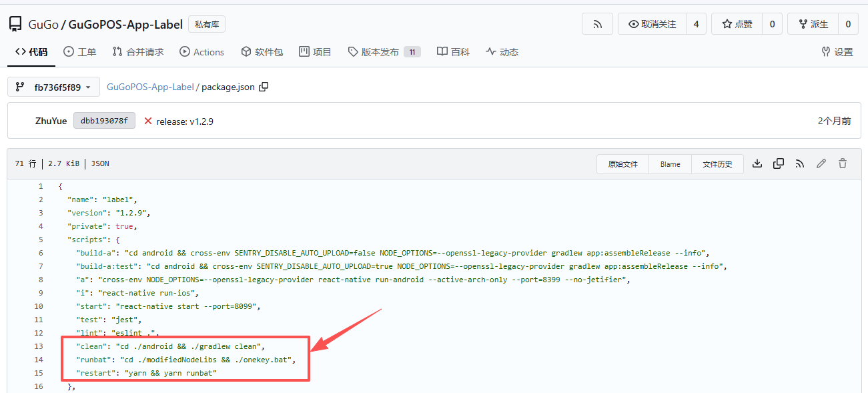Copy the package.json file path
Viewport: 868px width, 393px height.
pos(264,87)
